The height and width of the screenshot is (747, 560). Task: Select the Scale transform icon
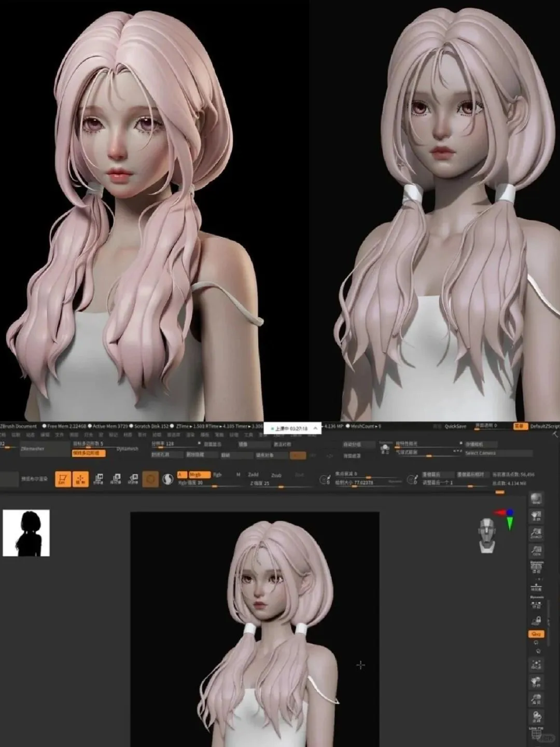[x=116, y=479]
